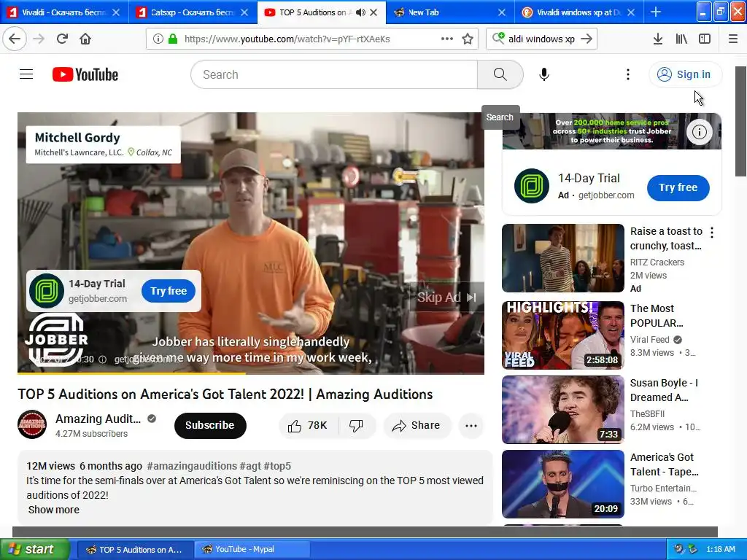Click Try free in sidebar ad
Screen dimensions: 747x560
pos(678,187)
